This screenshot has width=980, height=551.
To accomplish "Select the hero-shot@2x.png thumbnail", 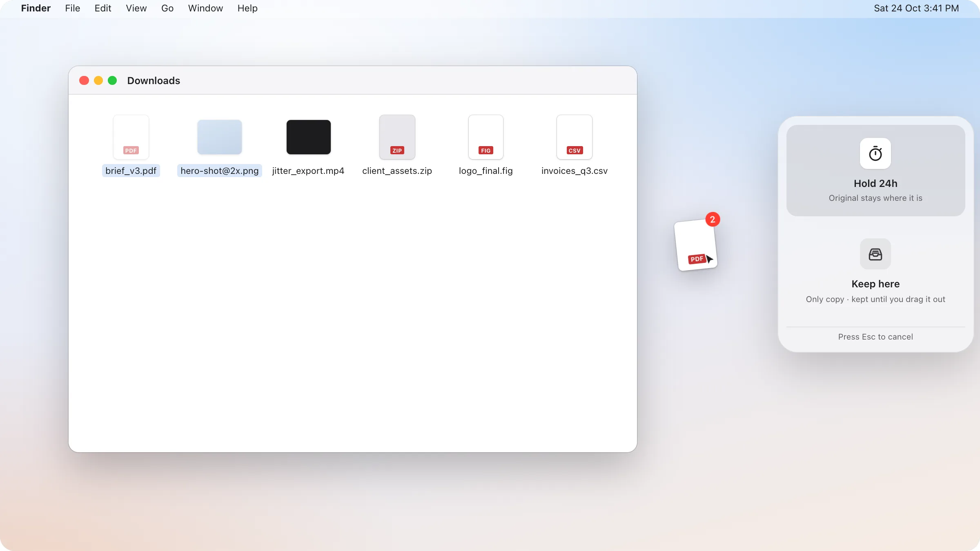I will (220, 137).
